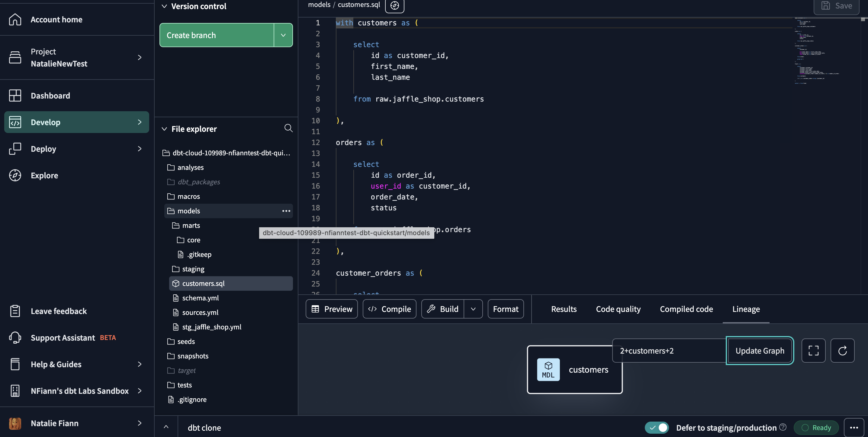Save the customers.sql file
The width and height of the screenshot is (868, 437).
coord(836,6)
